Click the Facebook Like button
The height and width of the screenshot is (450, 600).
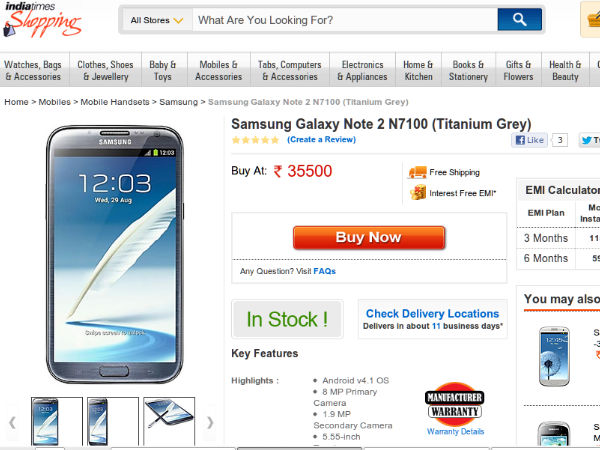(x=529, y=140)
